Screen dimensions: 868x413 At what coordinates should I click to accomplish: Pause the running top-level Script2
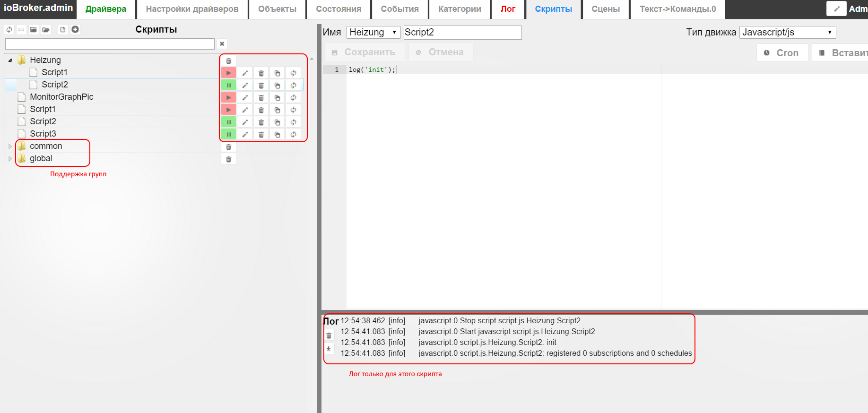(x=228, y=122)
